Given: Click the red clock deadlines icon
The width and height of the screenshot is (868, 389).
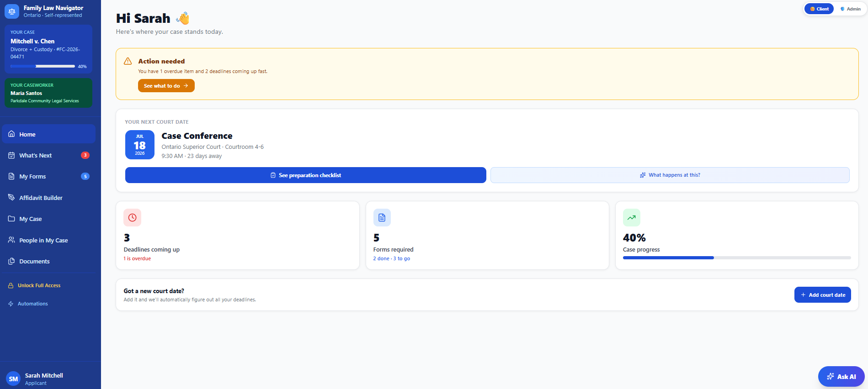Looking at the screenshot, I should [x=132, y=218].
